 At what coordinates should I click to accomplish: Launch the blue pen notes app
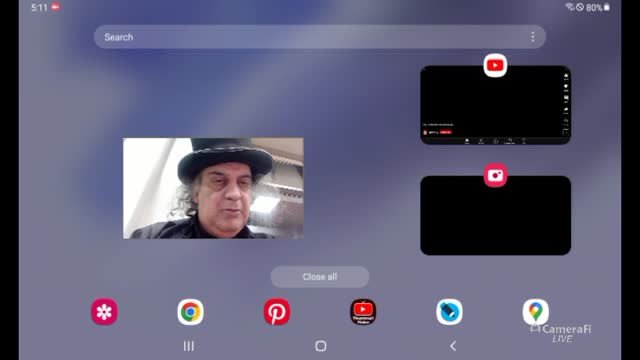tap(449, 312)
